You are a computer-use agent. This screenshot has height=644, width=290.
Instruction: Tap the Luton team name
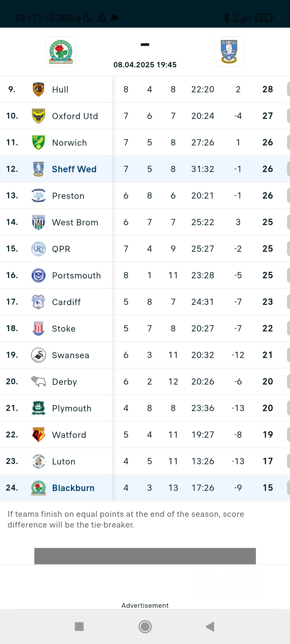pyautogui.click(x=64, y=461)
